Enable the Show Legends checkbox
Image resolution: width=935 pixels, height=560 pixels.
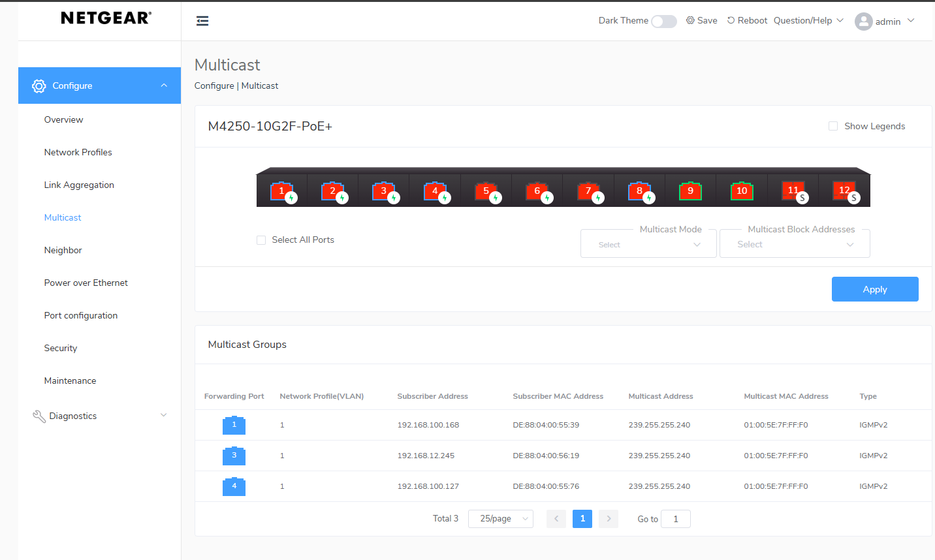coord(833,126)
